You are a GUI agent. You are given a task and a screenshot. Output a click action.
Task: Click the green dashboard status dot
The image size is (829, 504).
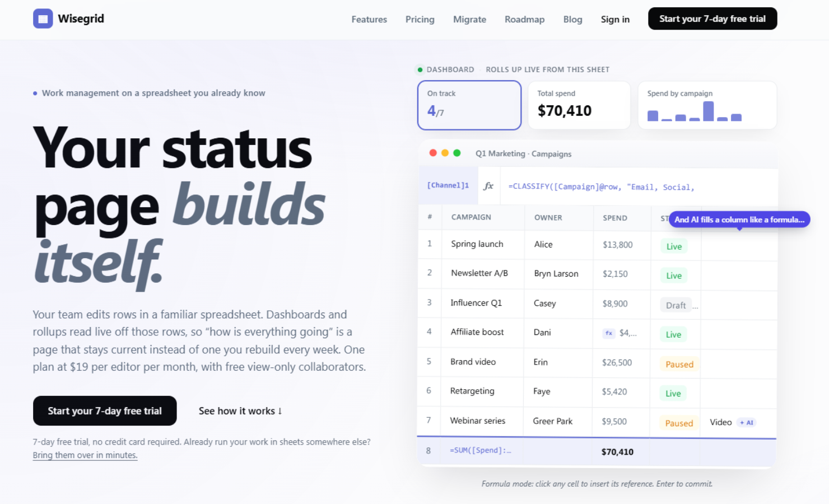pyautogui.click(x=420, y=69)
